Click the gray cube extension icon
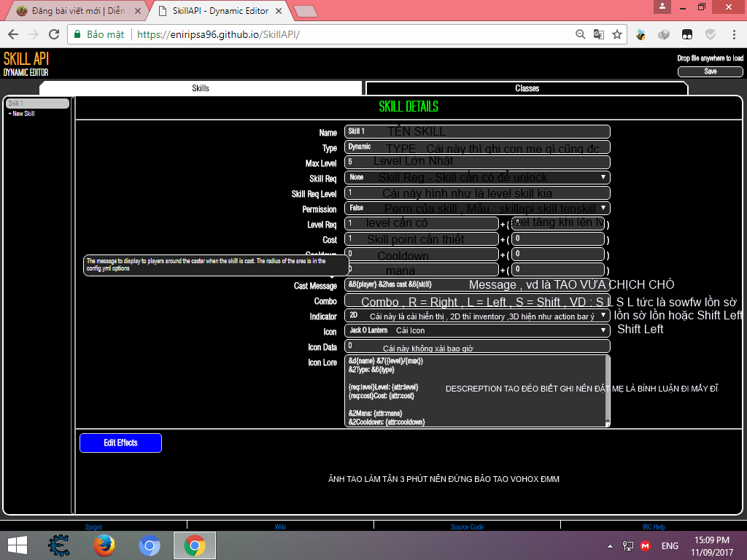The image size is (747, 560). (664, 34)
